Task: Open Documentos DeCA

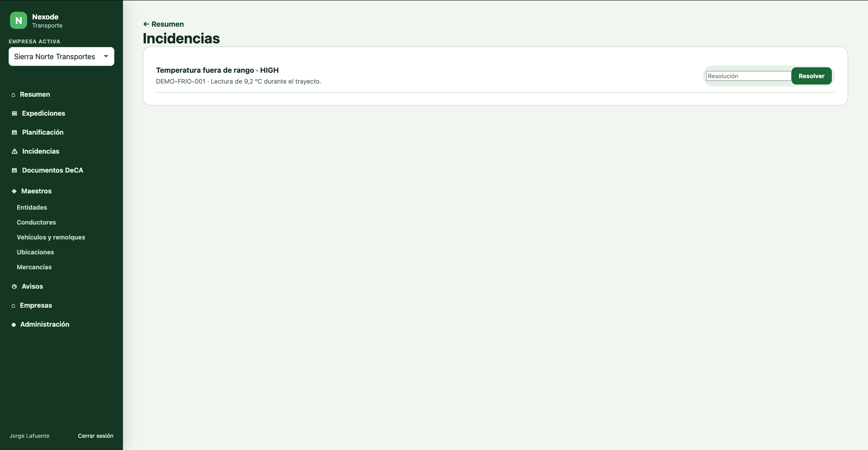Action: point(52,170)
